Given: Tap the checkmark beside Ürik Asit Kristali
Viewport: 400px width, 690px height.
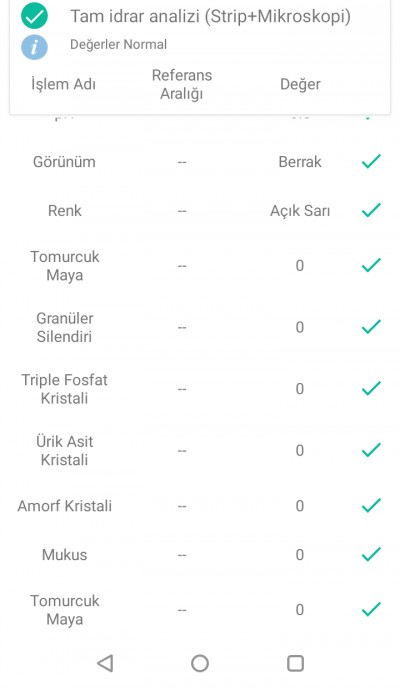Looking at the screenshot, I should click(371, 450).
